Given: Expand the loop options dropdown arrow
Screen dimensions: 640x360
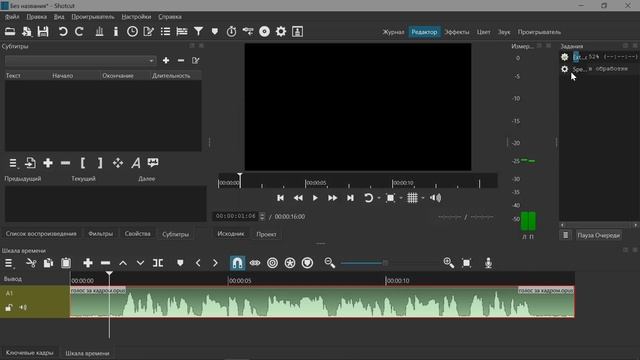Looking at the screenshot, I should [x=379, y=198].
